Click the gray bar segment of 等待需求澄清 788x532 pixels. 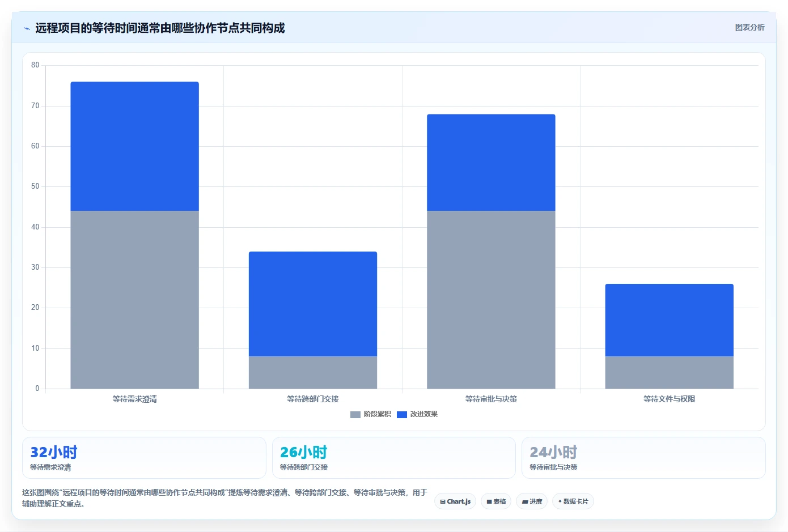[134, 300]
